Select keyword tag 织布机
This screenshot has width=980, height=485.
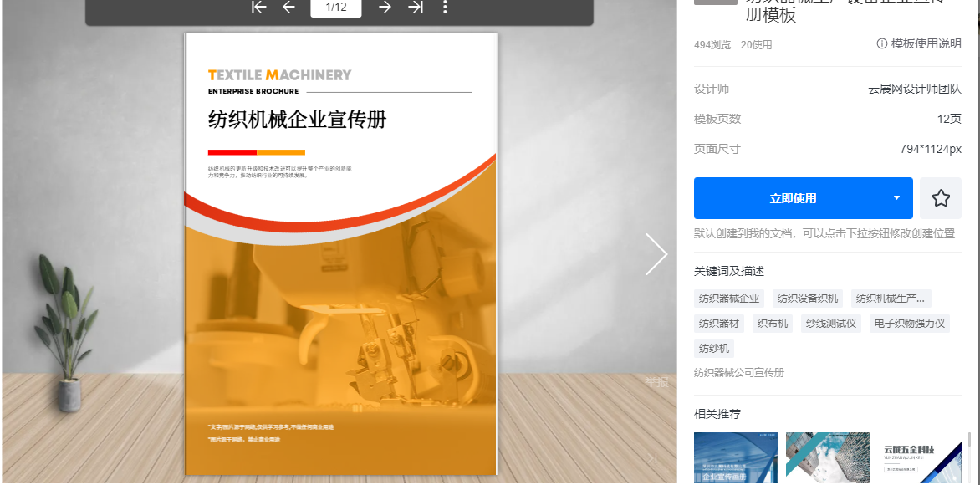[773, 324]
